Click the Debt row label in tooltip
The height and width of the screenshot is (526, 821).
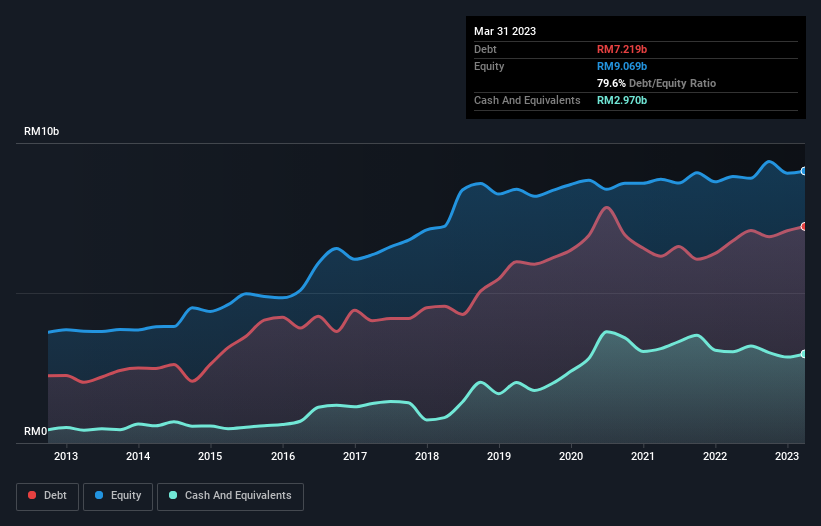pos(485,49)
